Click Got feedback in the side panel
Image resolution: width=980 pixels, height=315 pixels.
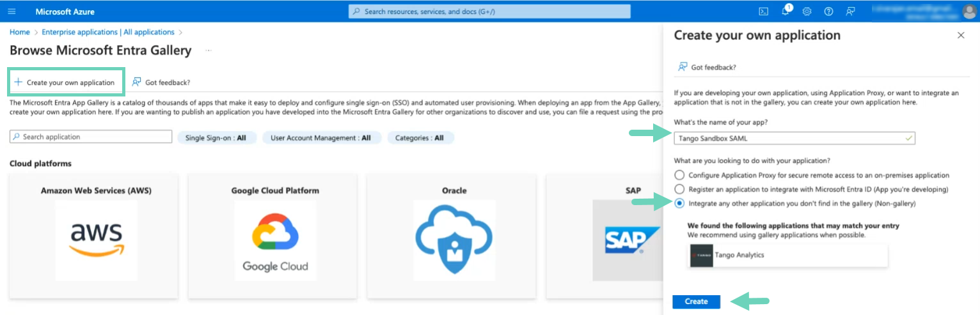pos(707,67)
